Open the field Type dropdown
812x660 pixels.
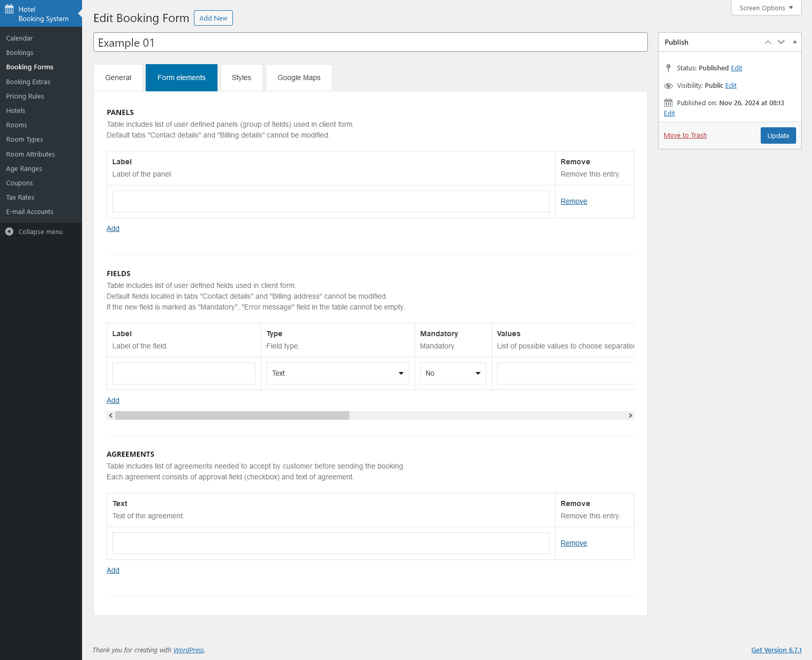pos(338,373)
